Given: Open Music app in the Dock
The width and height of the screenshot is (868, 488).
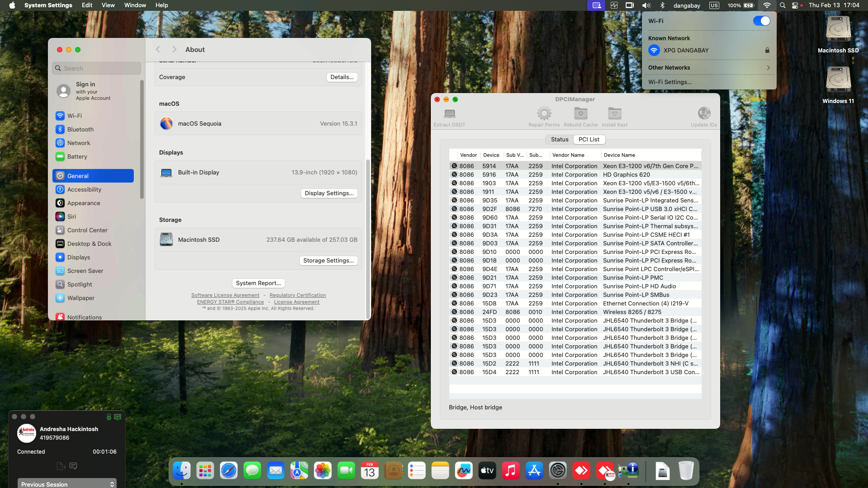Looking at the screenshot, I should tap(511, 471).
